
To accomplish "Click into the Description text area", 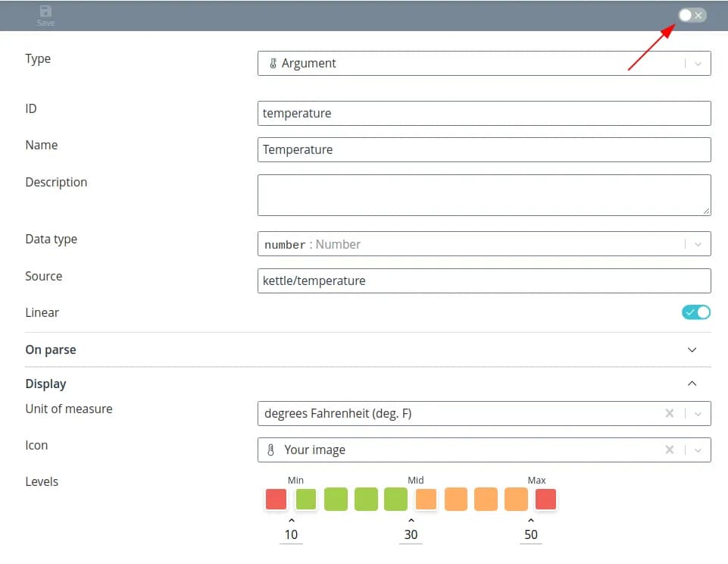I will tap(483, 195).
